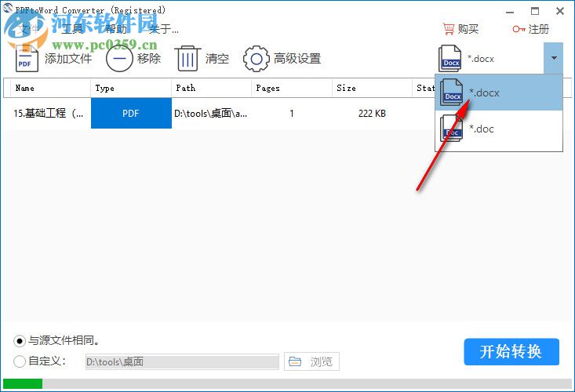Click the shopping cart Buy icon
Image resolution: width=575 pixels, height=392 pixels.
point(449,29)
